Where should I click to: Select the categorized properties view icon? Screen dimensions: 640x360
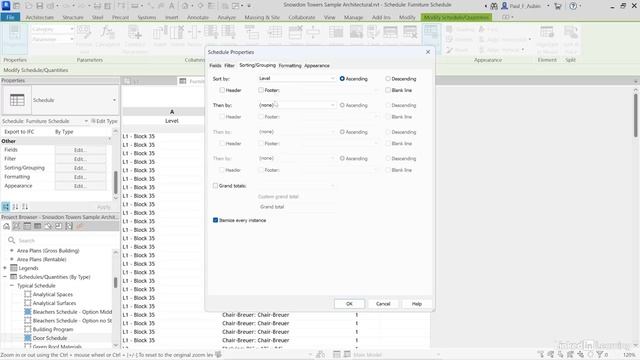click(6, 207)
